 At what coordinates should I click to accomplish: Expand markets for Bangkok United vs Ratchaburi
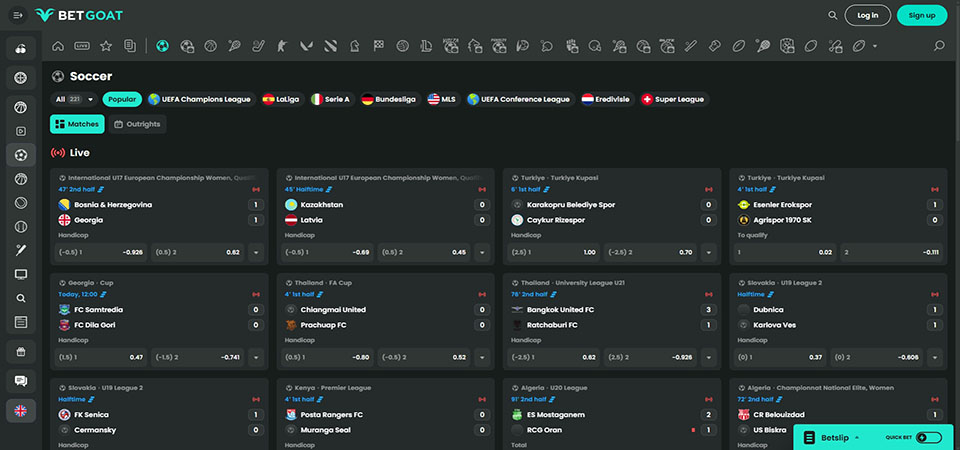tap(709, 357)
